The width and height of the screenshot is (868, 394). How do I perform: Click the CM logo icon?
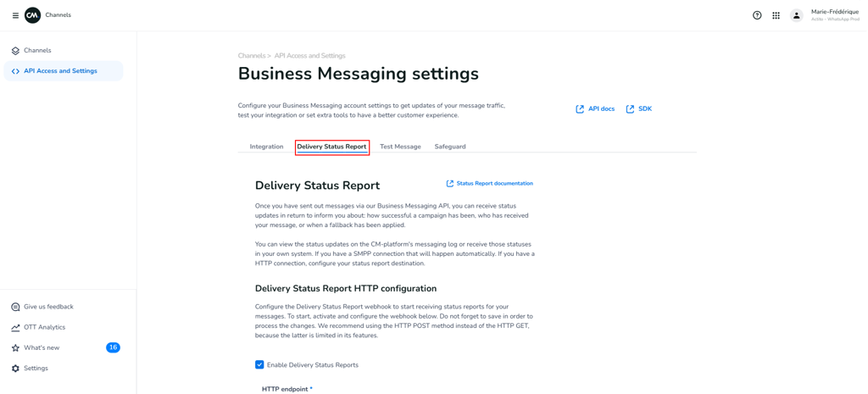pos(33,15)
